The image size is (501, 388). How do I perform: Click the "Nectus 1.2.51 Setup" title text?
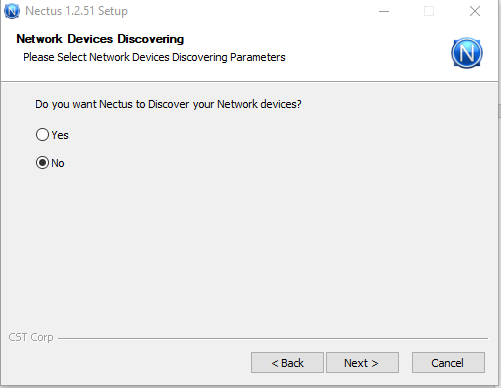pos(76,11)
